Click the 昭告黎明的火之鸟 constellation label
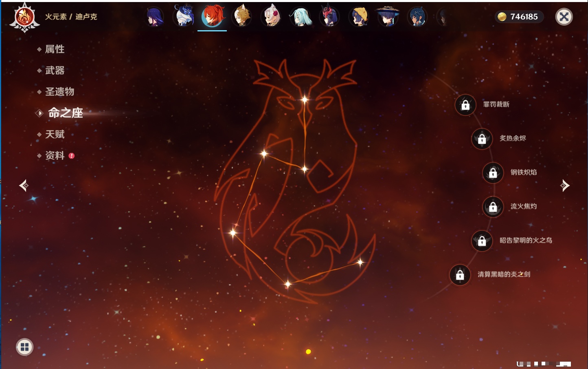The height and width of the screenshot is (369, 588). point(526,240)
